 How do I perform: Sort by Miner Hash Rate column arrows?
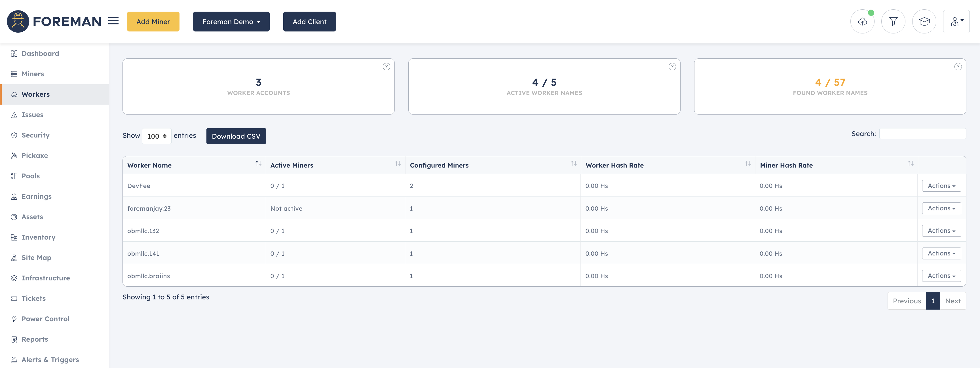click(911, 164)
